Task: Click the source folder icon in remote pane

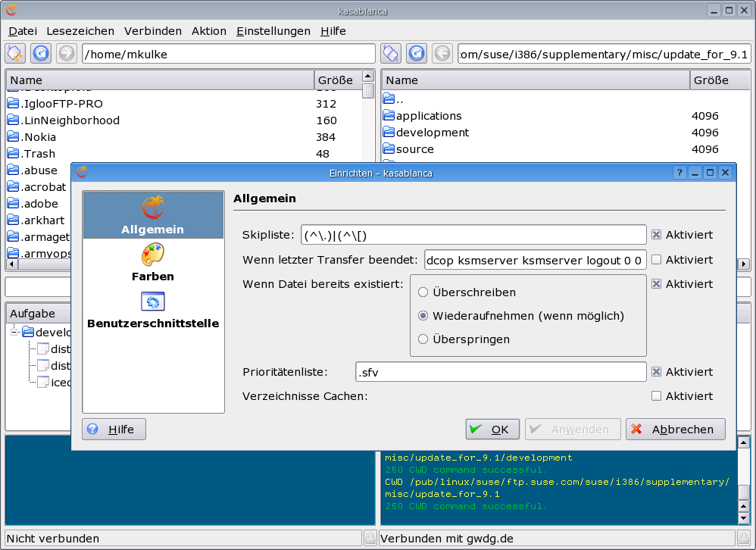Action: click(389, 149)
